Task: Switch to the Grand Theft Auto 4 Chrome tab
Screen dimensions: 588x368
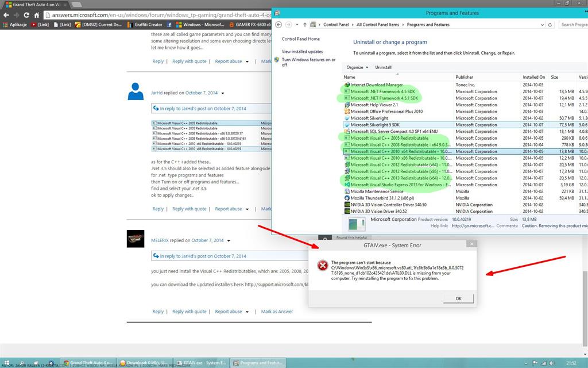Action: click(35, 5)
